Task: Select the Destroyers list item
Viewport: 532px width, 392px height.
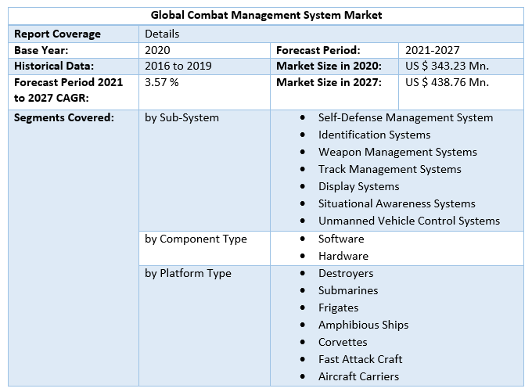Action: tap(346, 273)
